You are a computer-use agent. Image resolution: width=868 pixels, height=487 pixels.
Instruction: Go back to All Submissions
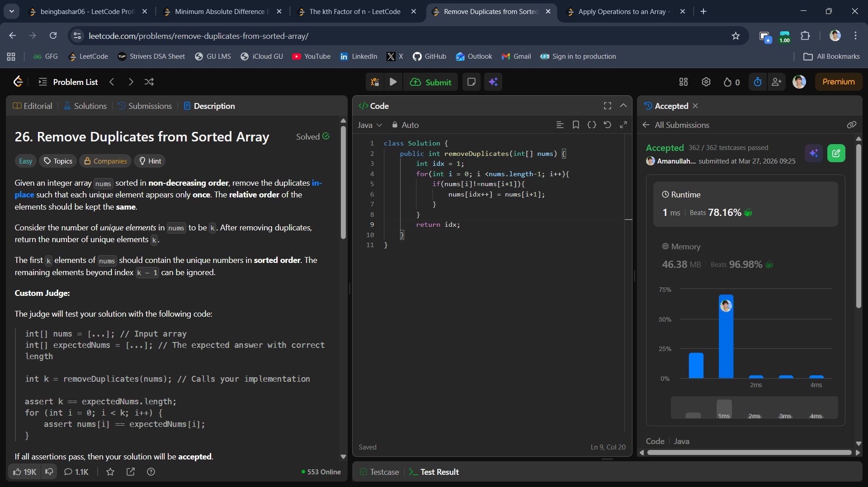click(x=676, y=125)
